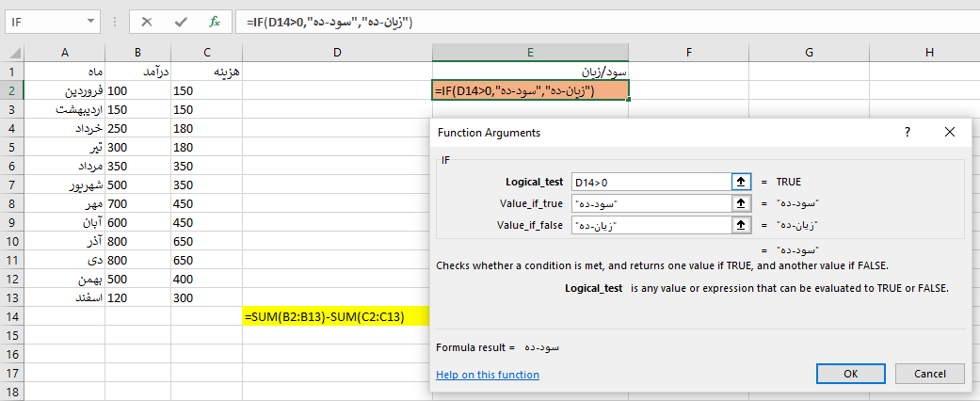Click the Insert Function fx icon
Viewport: 980px width, 401px height.
(x=214, y=21)
